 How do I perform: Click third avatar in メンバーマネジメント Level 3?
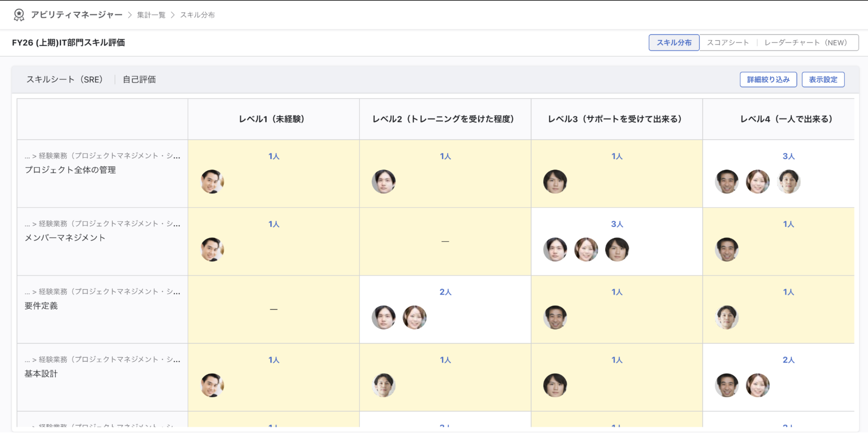point(617,249)
